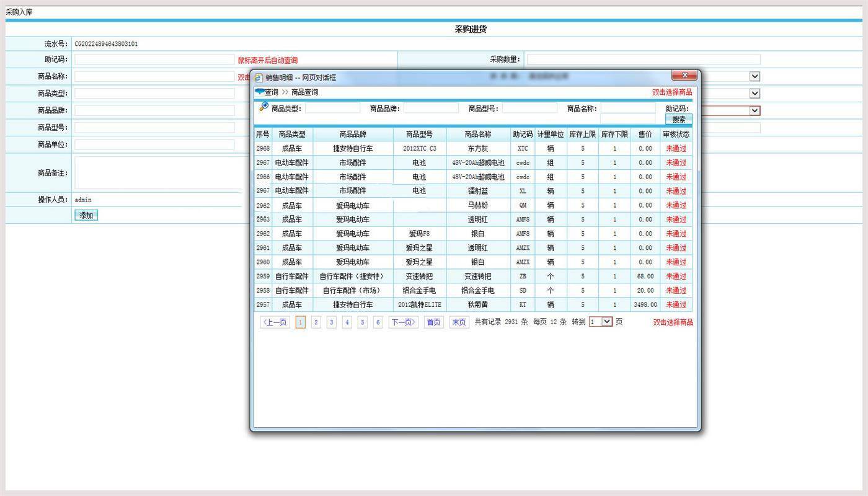Open the dropdown next to the 商品名称 row
This screenshot has height=496, width=868.
click(754, 76)
